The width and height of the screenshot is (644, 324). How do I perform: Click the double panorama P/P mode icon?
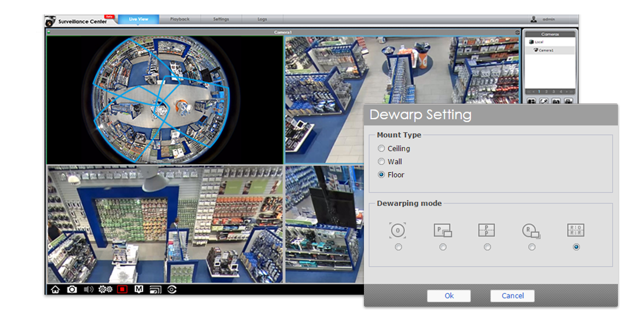(x=487, y=230)
